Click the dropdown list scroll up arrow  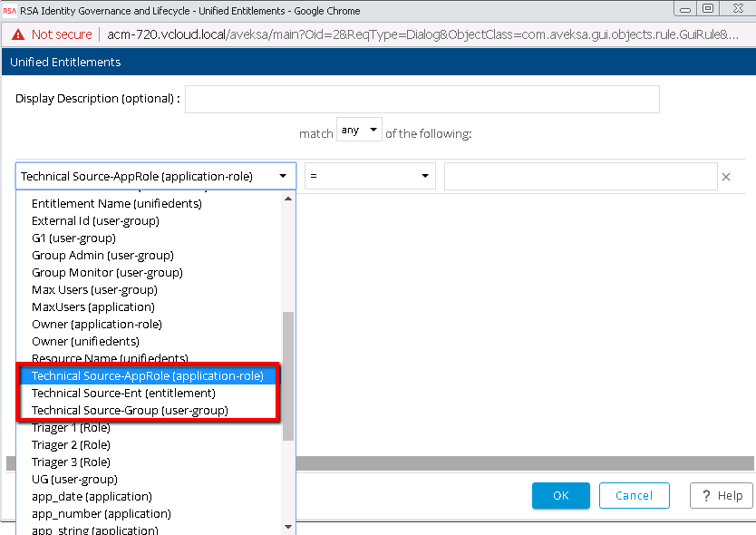288,199
